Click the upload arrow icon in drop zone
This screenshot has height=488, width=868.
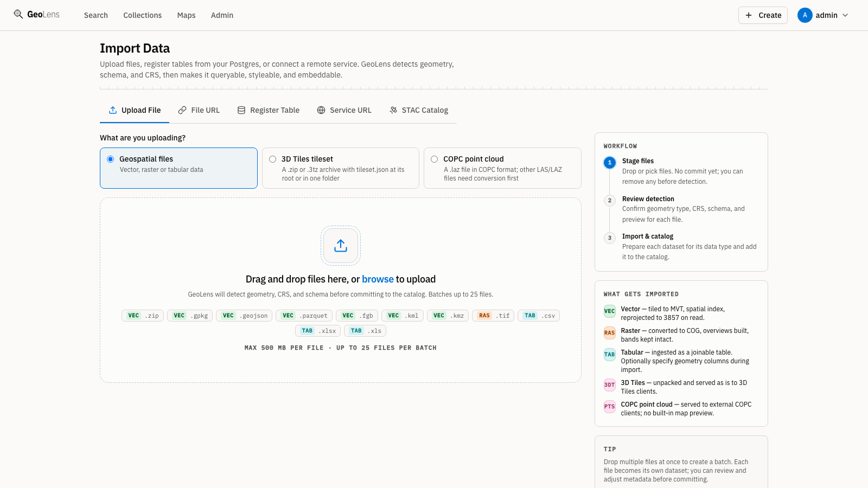pyautogui.click(x=341, y=246)
